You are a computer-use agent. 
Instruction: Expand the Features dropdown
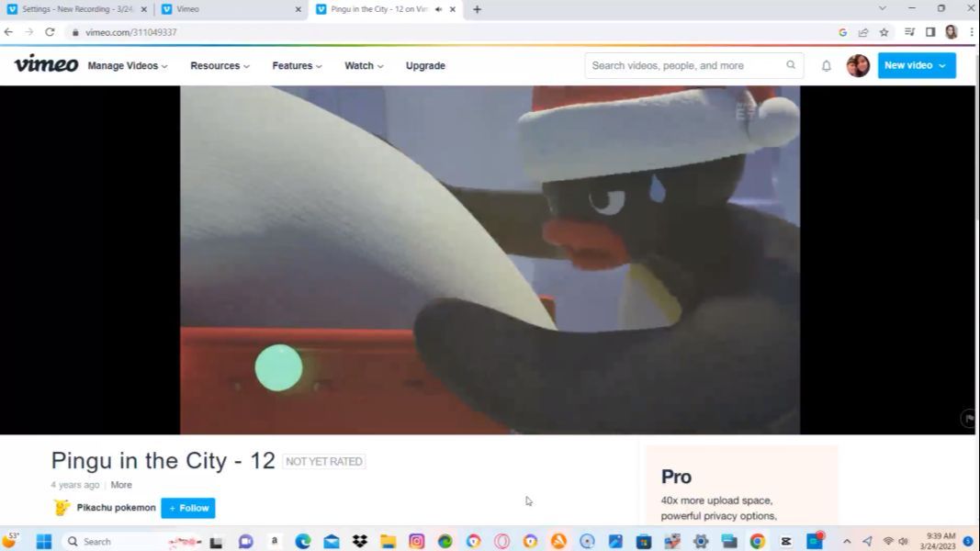click(297, 65)
